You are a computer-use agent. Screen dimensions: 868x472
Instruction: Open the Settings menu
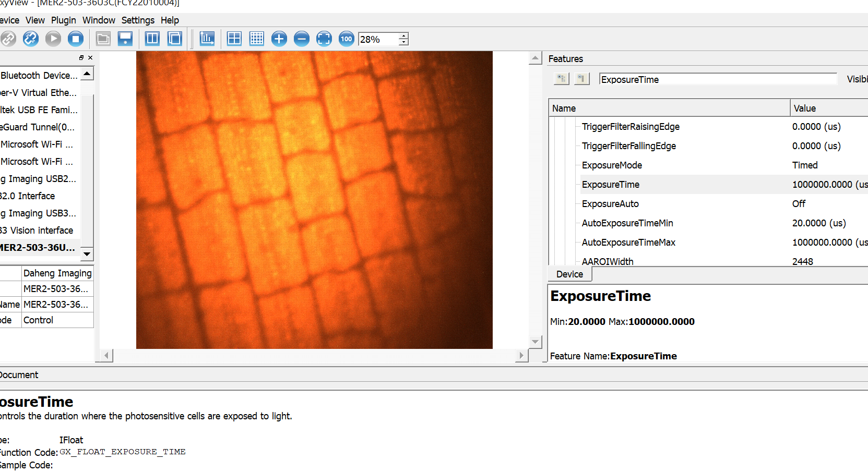coord(138,20)
